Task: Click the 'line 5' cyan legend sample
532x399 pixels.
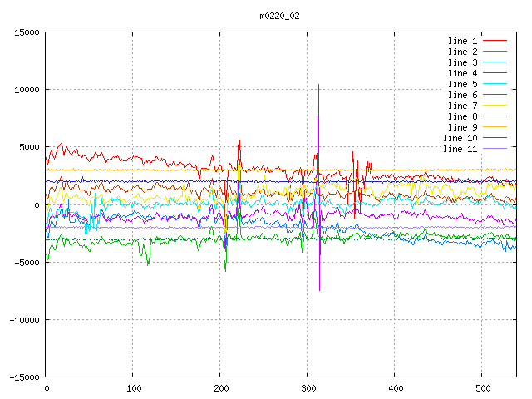Action: [495, 84]
